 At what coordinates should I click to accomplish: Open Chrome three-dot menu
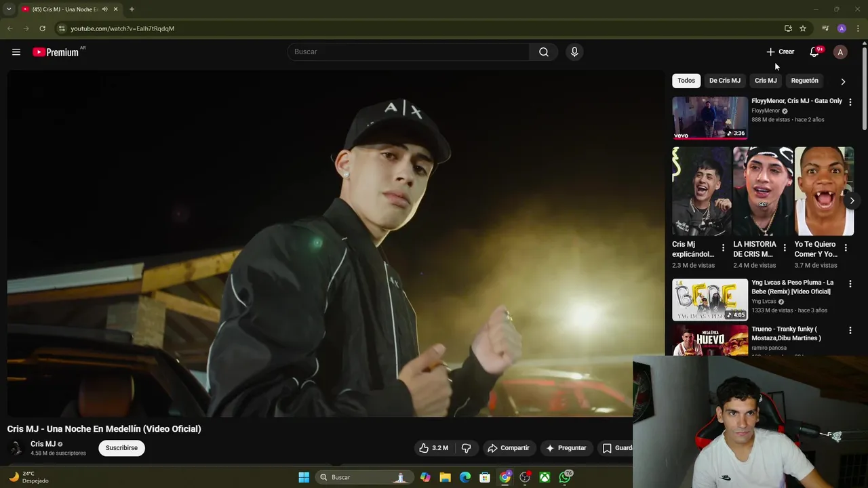point(858,28)
